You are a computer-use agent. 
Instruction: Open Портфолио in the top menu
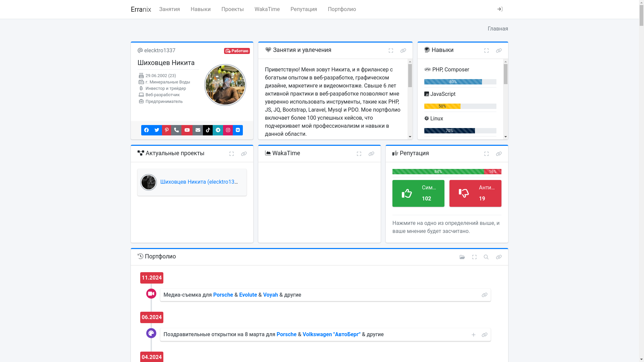(x=342, y=9)
